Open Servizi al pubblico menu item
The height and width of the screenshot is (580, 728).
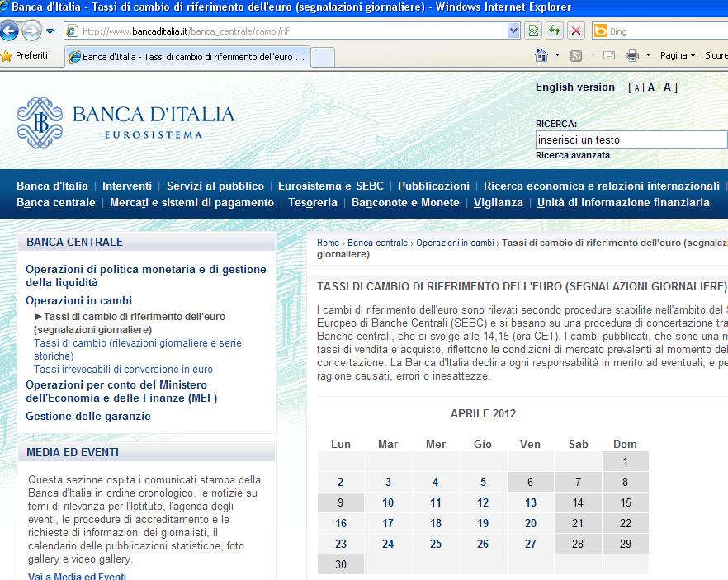(215, 186)
